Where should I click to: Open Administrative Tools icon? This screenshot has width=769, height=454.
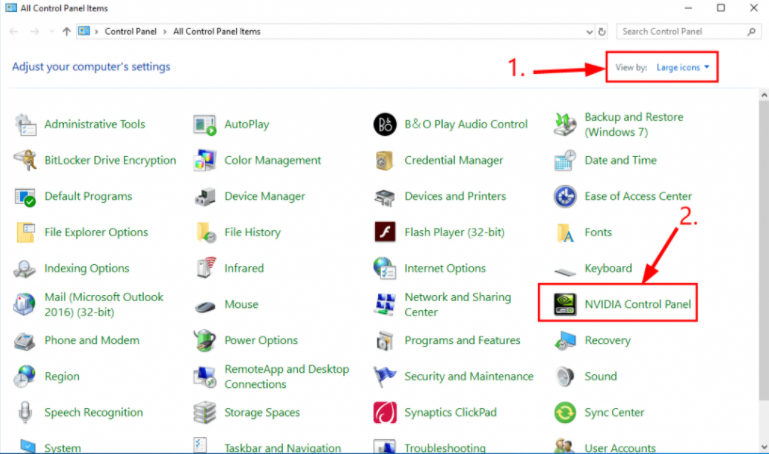click(26, 125)
